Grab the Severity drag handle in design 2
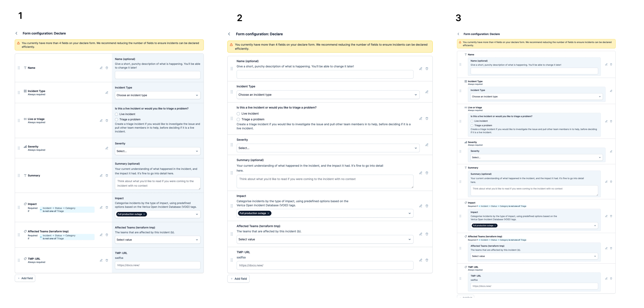 [232, 145]
